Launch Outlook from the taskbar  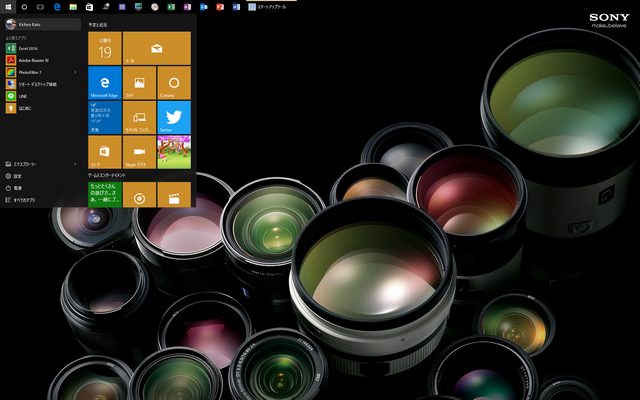coord(204,7)
